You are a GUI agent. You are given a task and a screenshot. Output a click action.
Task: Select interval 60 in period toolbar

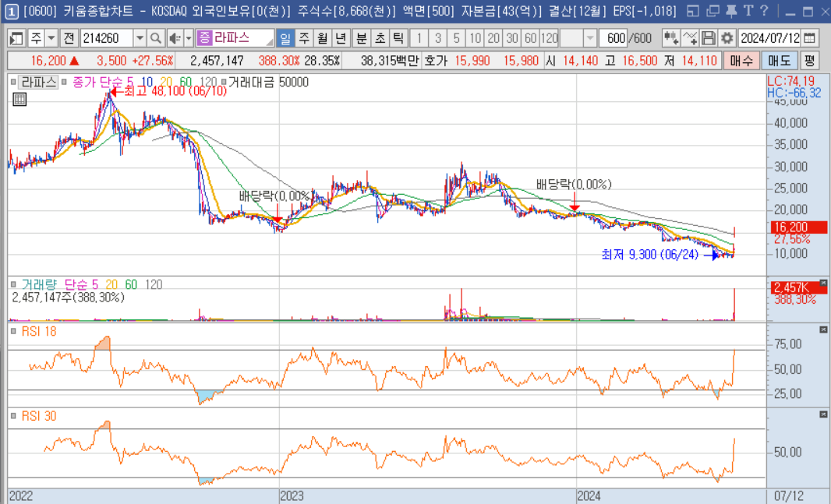click(x=531, y=38)
